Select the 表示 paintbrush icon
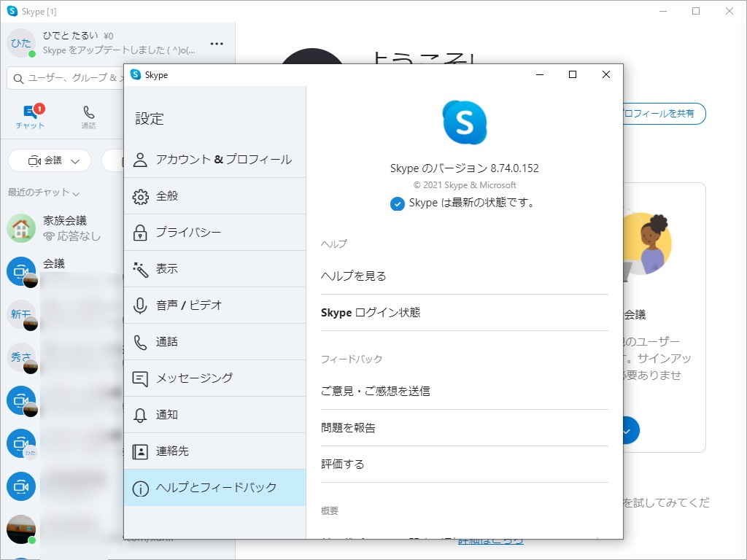 (x=140, y=268)
